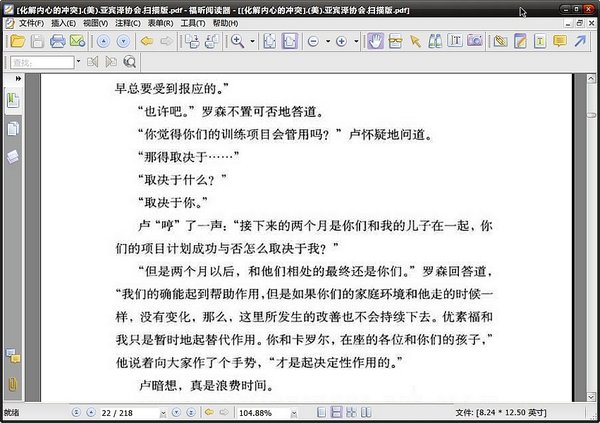Click the 查找 search input field
Screen dimensions: 600x423
pyautogui.click(x=42, y=62)
